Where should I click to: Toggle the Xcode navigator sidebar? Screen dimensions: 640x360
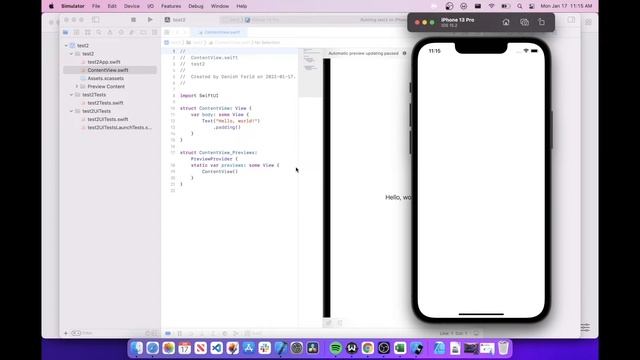[96, 20]
